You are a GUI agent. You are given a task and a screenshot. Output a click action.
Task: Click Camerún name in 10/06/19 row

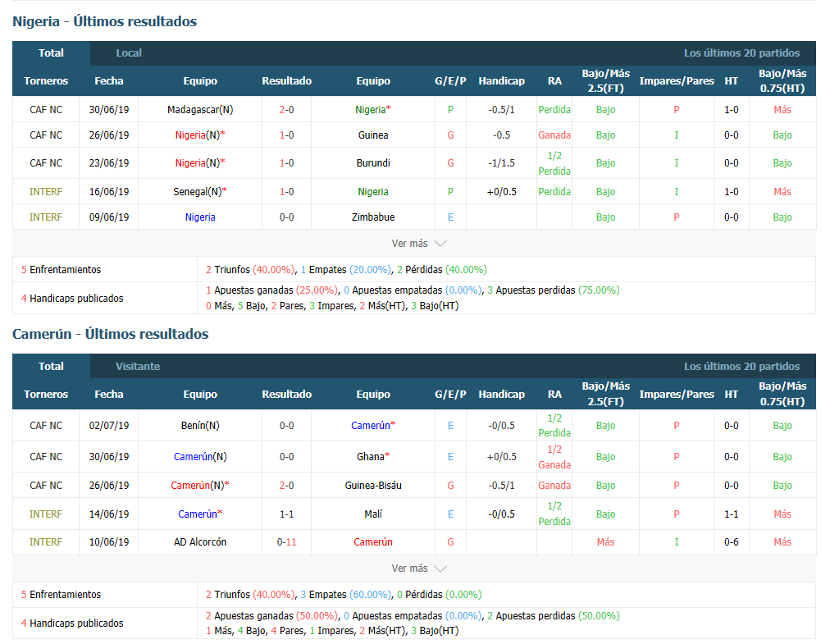373,542
